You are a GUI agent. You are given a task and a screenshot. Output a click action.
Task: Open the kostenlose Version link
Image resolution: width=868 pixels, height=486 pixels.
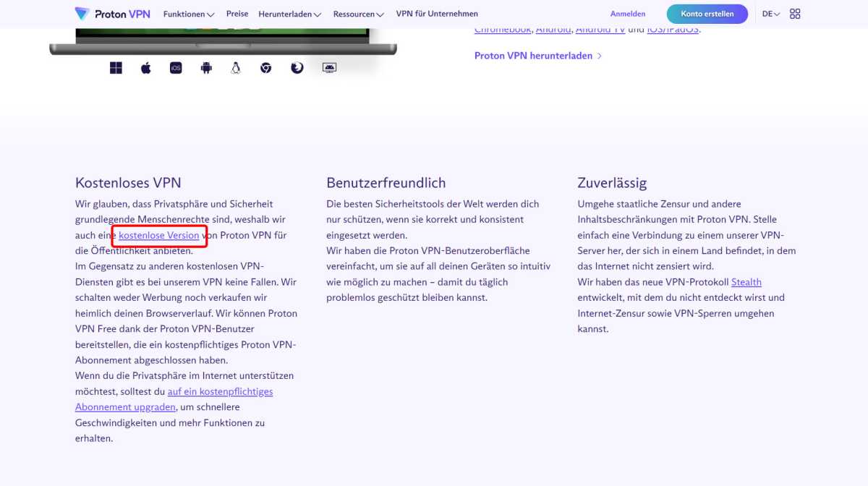[159, 235]
